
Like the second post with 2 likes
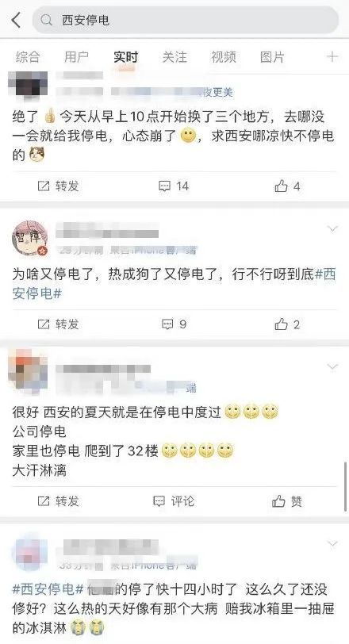287,324
